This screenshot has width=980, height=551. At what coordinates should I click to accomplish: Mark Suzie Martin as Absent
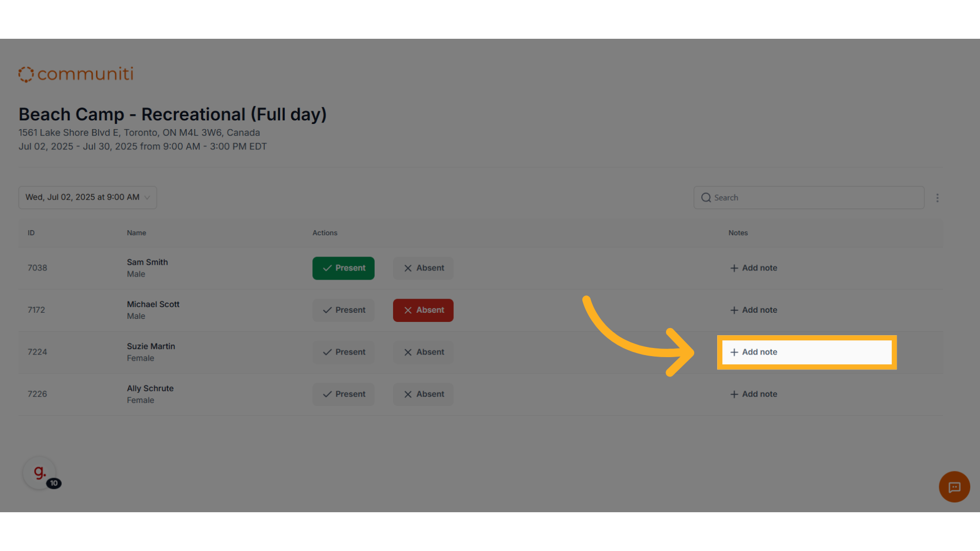(423, 353)
